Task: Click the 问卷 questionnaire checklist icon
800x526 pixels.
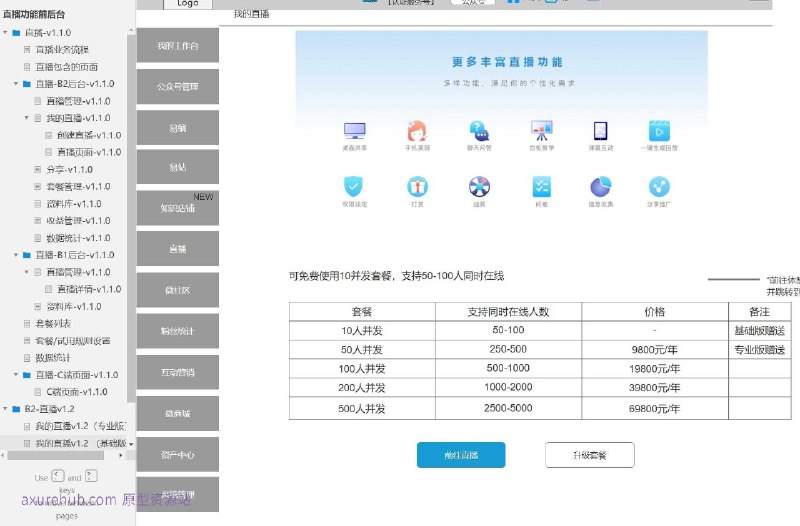Action: coord(541,187)
